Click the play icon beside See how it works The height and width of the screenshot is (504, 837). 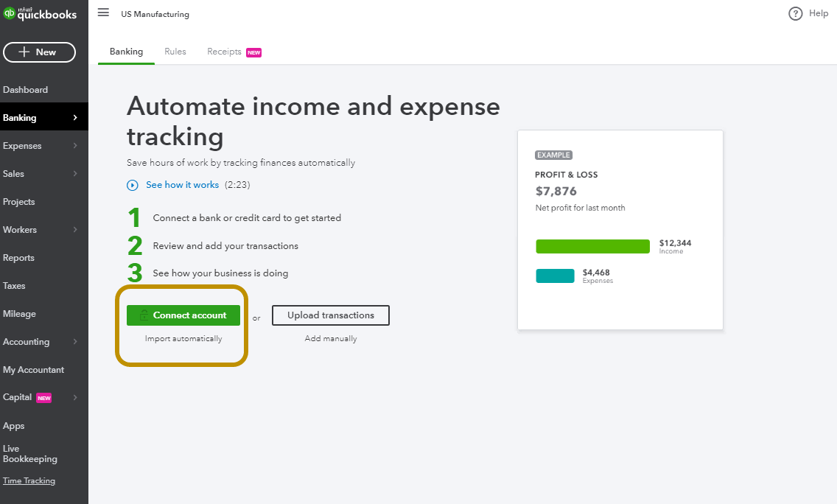click(133, 186)
